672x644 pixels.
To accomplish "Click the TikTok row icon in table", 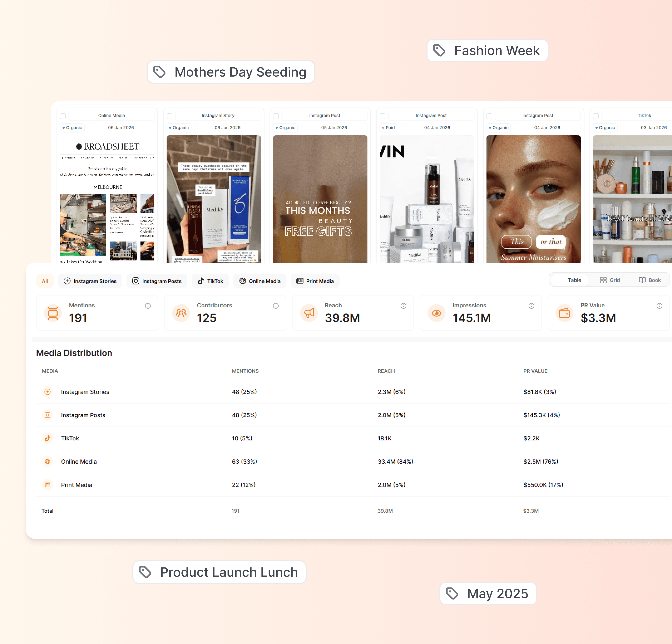I will click(x=48, y=438).
